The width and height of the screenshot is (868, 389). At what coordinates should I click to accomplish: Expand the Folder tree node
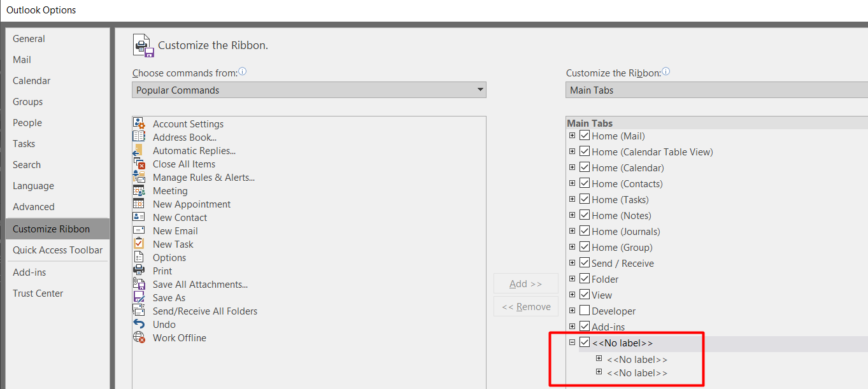[x=572, y=278]
